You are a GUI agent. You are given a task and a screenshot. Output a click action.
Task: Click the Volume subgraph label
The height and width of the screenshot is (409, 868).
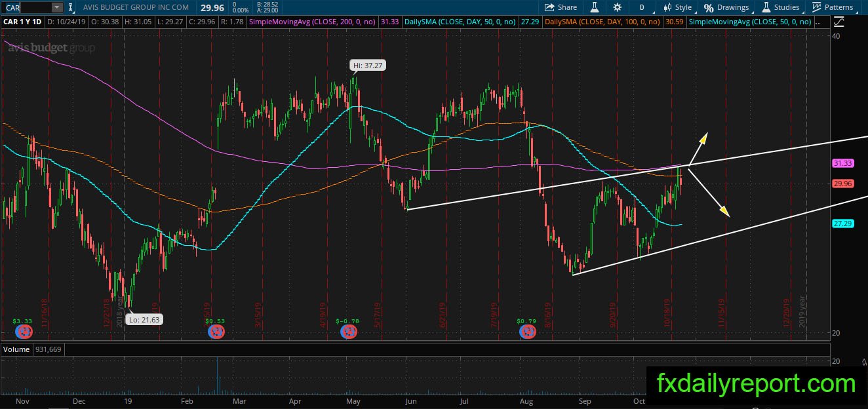click(16, 349)
